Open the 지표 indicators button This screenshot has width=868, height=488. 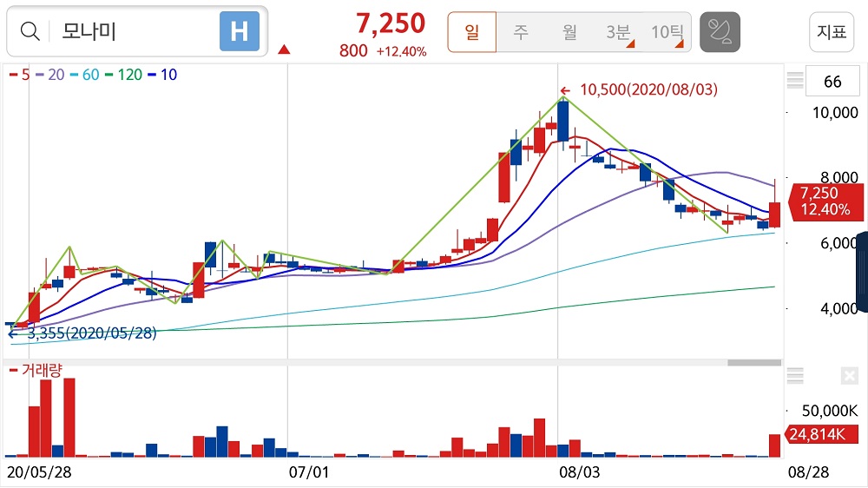832,32
